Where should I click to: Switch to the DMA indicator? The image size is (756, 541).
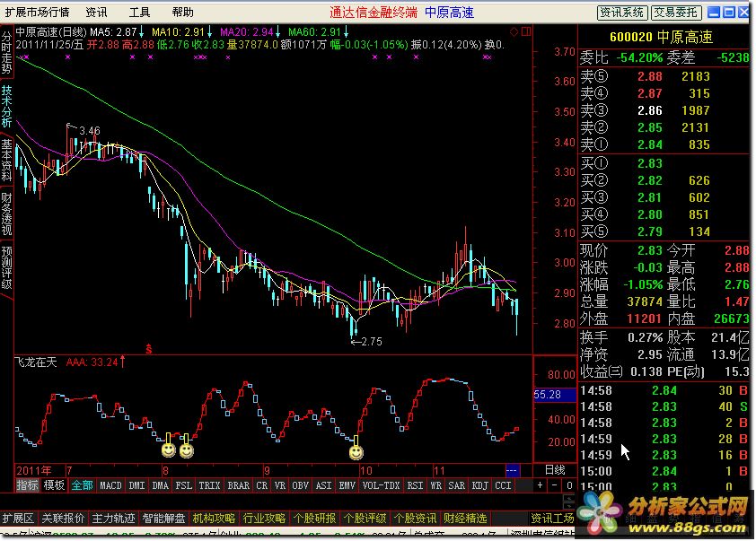coord(161,485)
